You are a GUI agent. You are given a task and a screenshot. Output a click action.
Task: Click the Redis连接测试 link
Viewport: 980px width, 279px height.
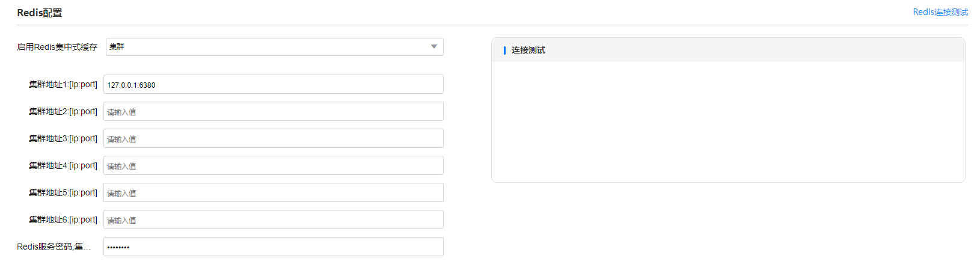[940, 12]
